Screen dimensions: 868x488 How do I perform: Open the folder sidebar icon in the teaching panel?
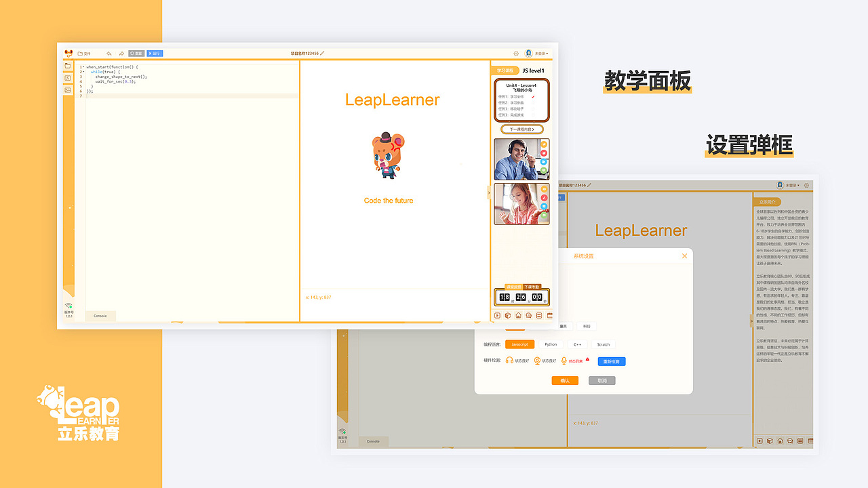coord(68,66)
